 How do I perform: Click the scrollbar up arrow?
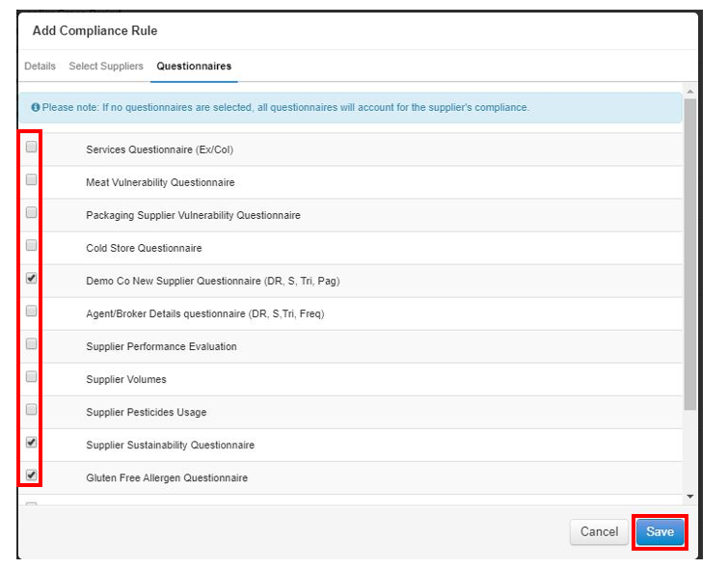tap(690, 92)
